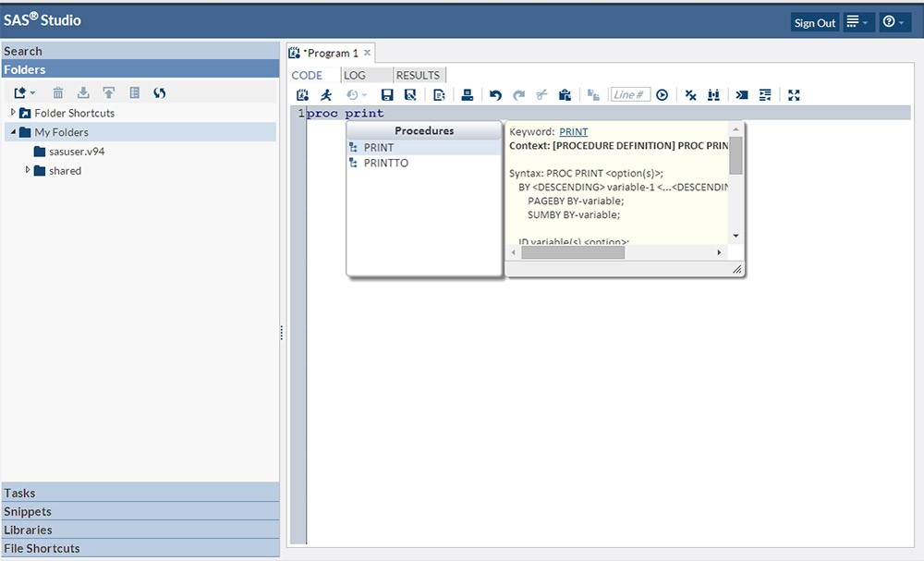Click the Format code icon
Image resolution: width=924 pixels, height=561 pixels.
click(765, 95)
